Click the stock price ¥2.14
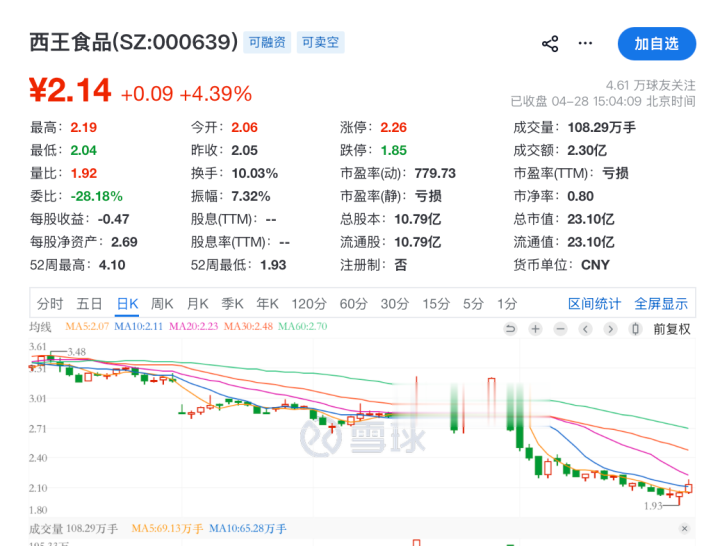The width and height of the screenshot is (720, 546). (70, 90)
